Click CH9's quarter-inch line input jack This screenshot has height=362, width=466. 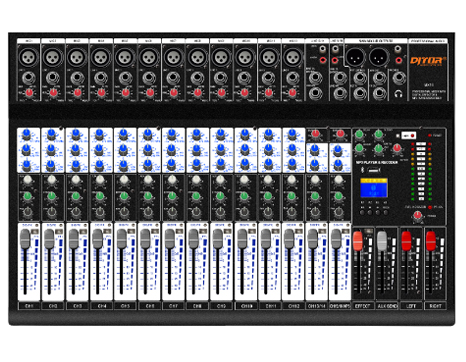[x=221, y=78]
